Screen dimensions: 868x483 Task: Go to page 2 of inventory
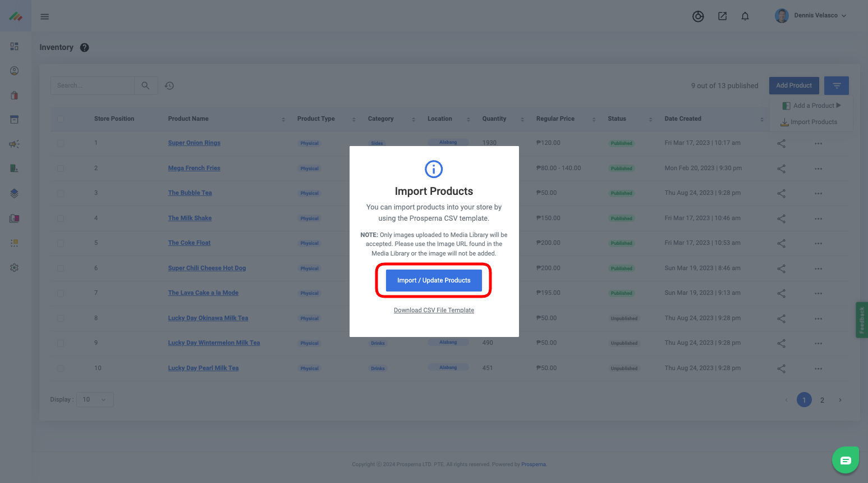click(822, 400)
